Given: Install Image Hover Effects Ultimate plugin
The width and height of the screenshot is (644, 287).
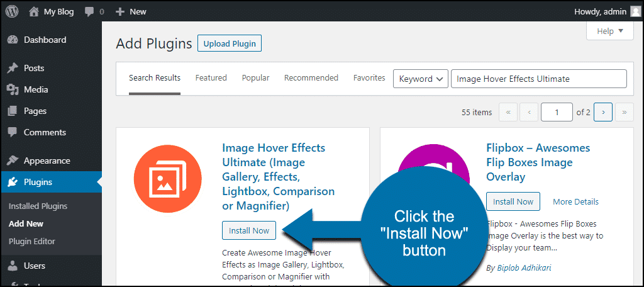Looking at the screenshot, I should [249, 230].
